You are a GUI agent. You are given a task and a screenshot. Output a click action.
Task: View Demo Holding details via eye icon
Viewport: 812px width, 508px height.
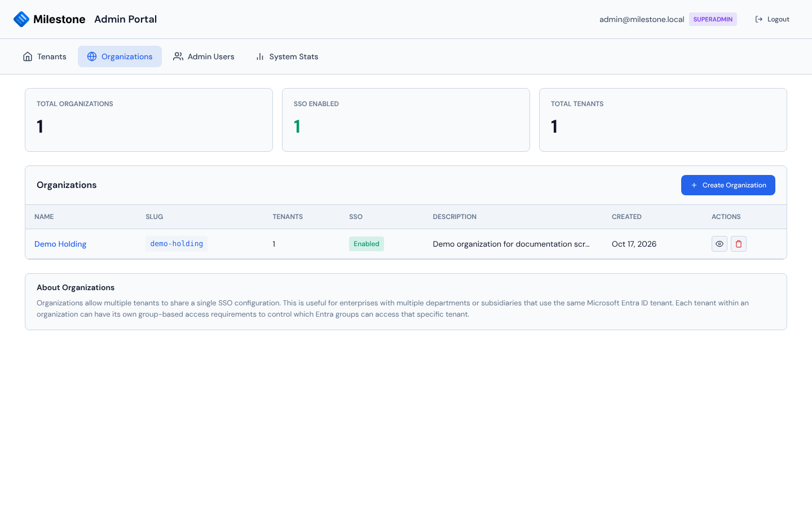(x=720, y=244)
